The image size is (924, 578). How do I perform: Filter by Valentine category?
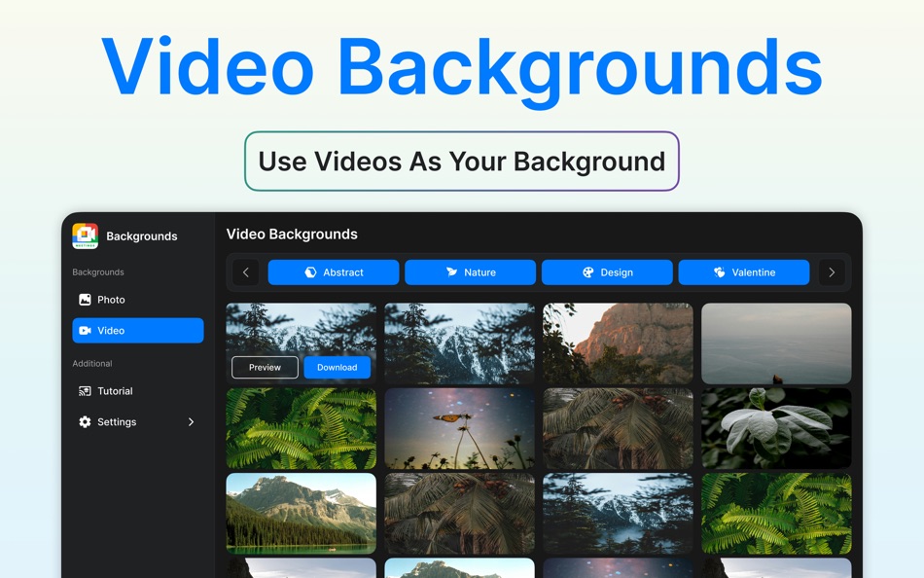[x=744, y=272]
